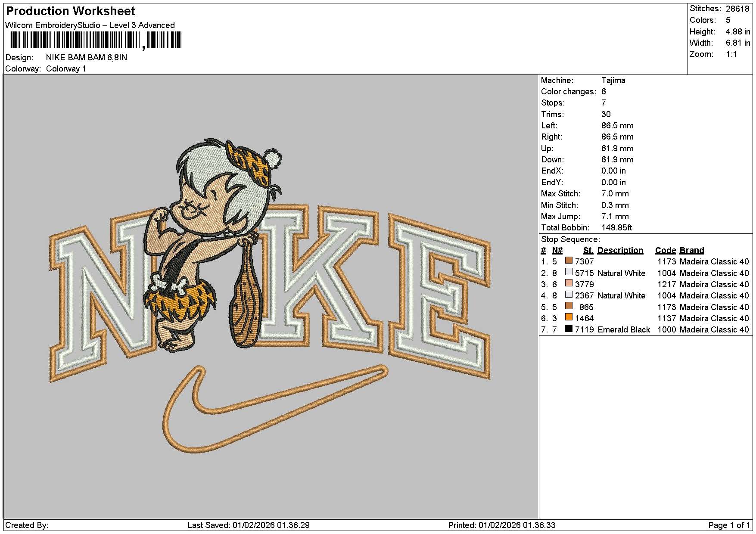
Task: Click 'Last Saved: 01/02/2026 01.36.29' text
Action: 249,525
